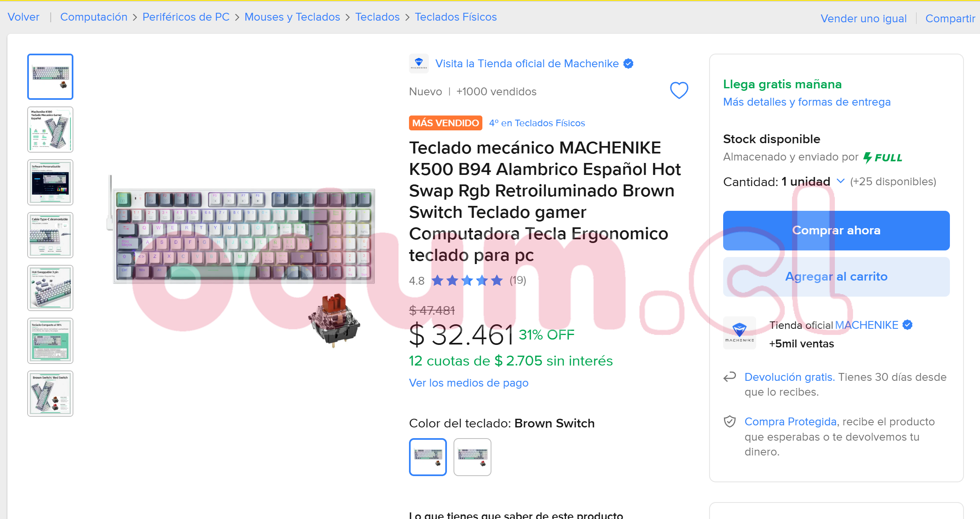The width and height of the screenshot is (980, 519).
Task: Select Software Personalizable thumbnail
Action: pyautogui.click(x=50, y=182)
